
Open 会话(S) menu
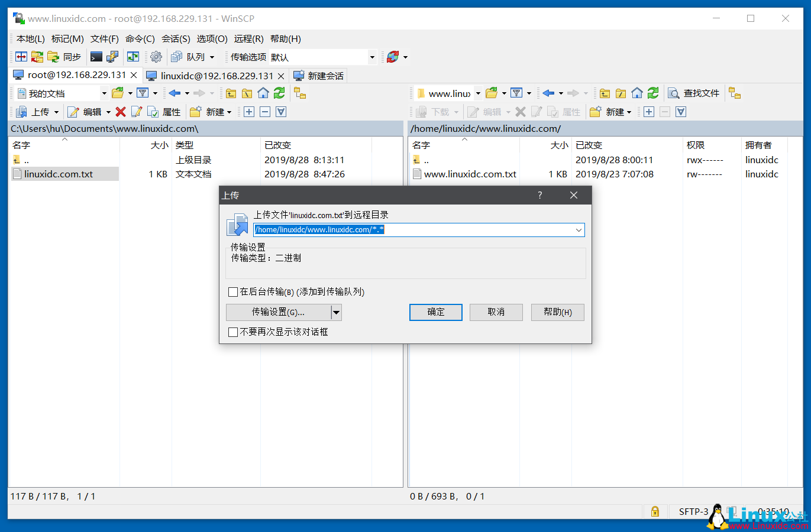pos(176,38)
